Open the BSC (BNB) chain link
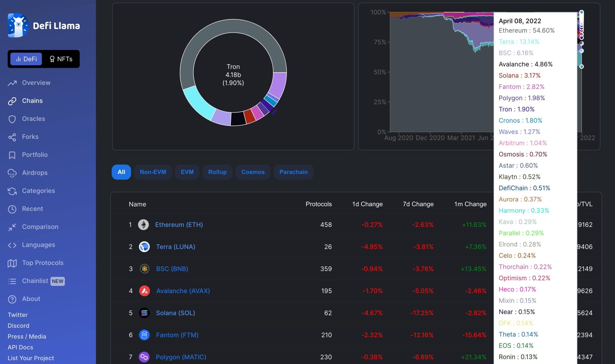The height and width of the screenshot is (364, 615). click(172, 269)
